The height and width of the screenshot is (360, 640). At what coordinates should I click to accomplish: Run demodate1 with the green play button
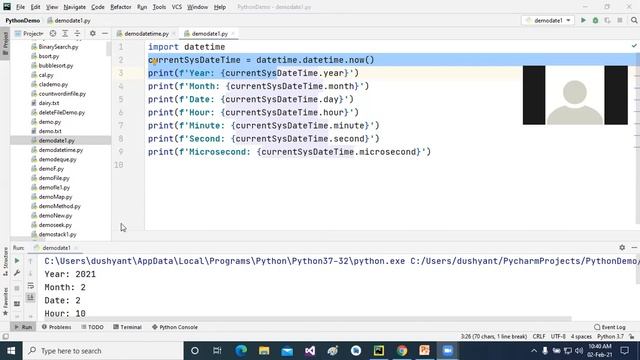coord(583,20)
